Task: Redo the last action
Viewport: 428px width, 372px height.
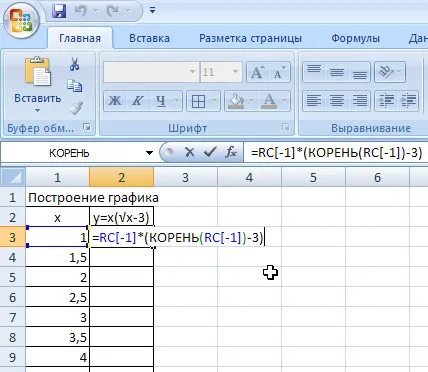Action: (x=113, y=11)
